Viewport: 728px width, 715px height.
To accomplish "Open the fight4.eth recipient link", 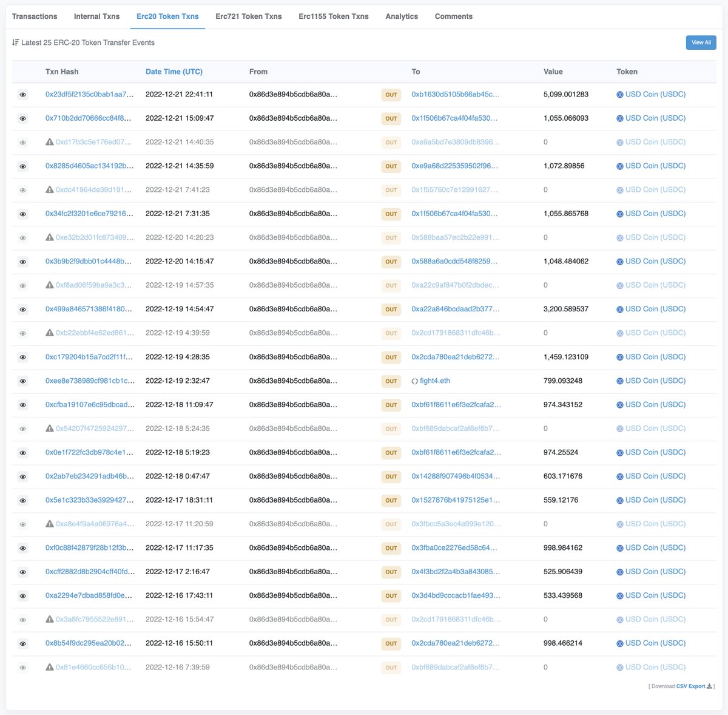I will [435, 381].
